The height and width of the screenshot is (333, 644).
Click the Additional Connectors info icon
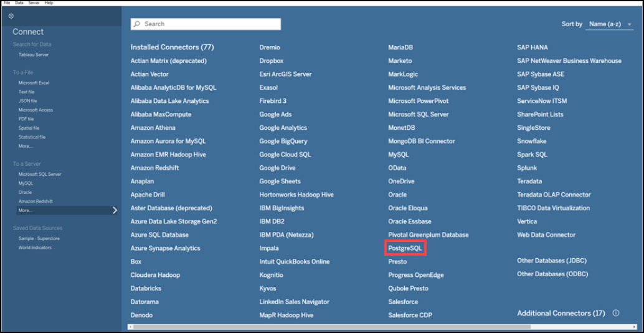[615, 313]
